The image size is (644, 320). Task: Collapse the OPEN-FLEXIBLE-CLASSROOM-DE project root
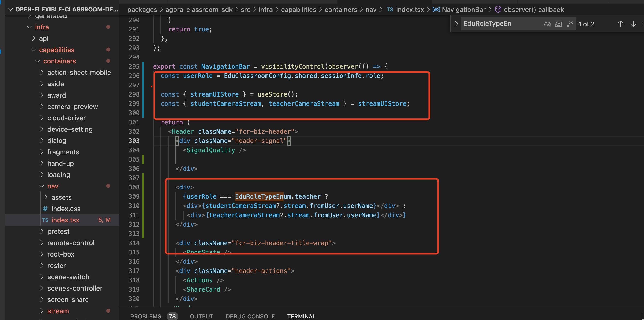coord(10,10)
